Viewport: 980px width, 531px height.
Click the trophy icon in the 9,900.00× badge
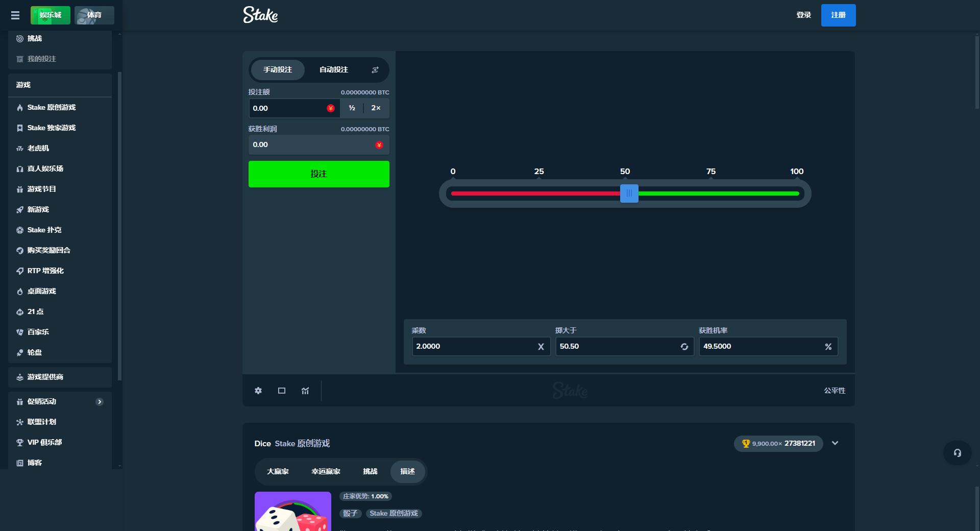tap(746, 444)
